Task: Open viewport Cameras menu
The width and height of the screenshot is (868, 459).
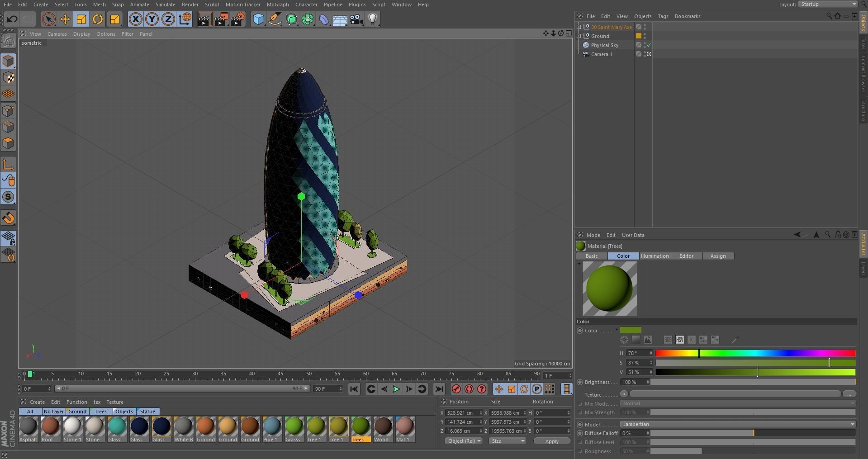Action: 57,34
